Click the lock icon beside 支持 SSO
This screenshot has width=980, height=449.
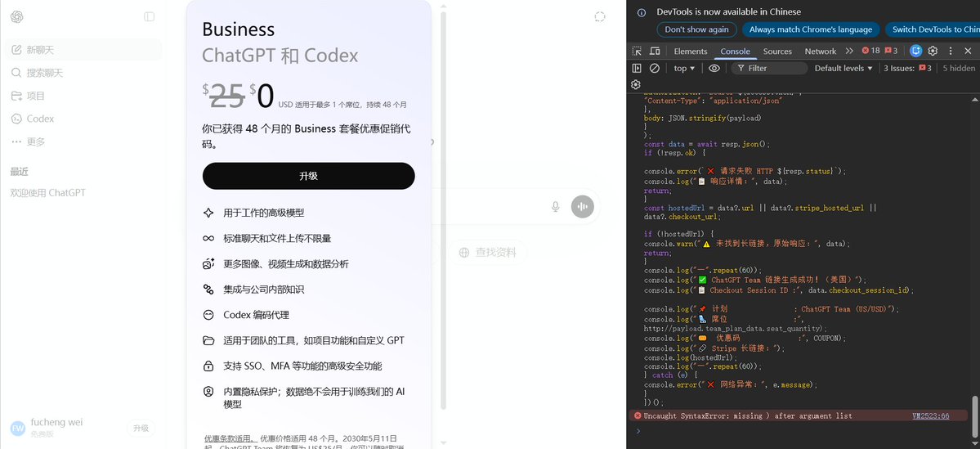[208, 366]
